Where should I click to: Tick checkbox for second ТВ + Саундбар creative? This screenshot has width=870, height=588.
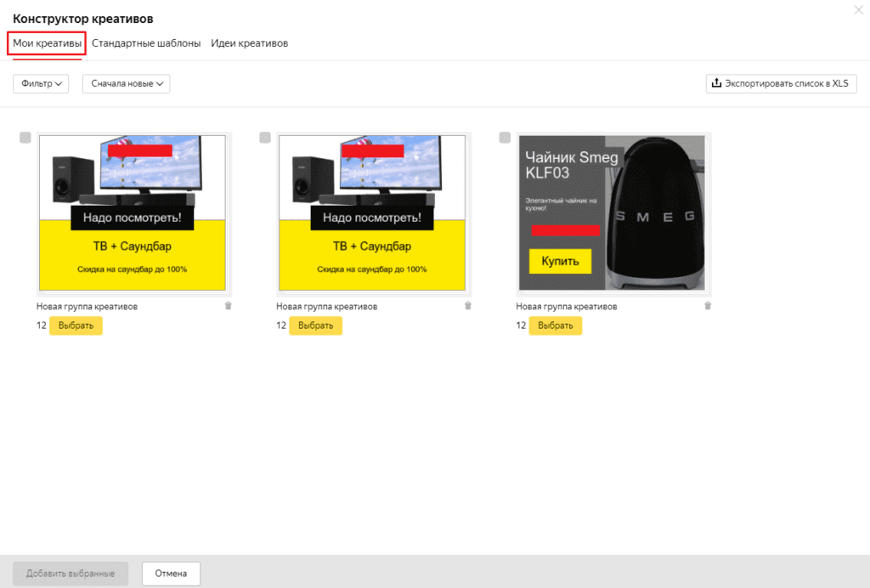pos(265,138)
